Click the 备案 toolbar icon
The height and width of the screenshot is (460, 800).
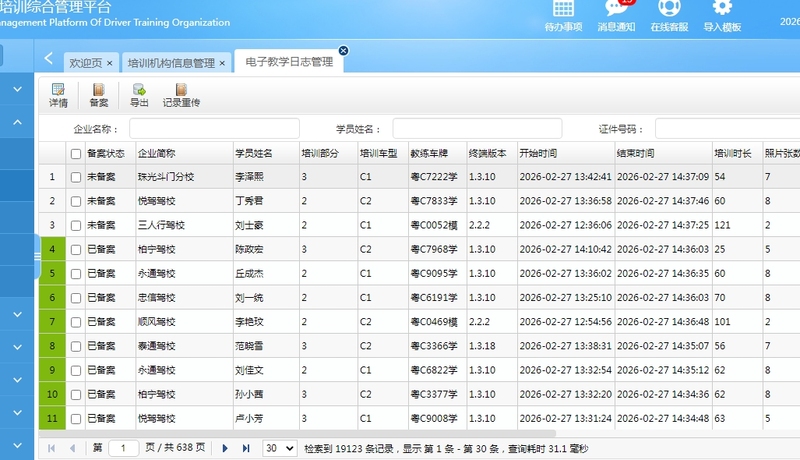(98, 90)
